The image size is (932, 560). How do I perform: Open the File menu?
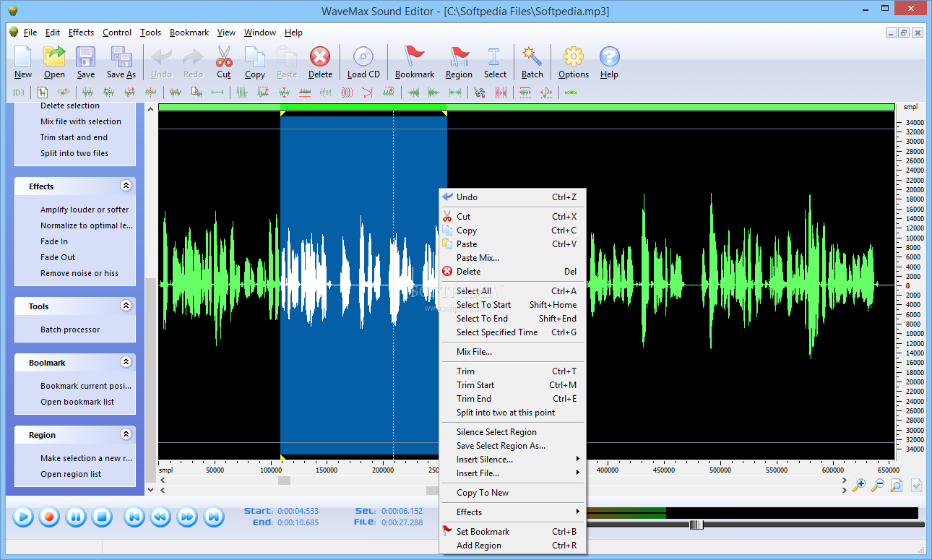(x=30, y=33)
